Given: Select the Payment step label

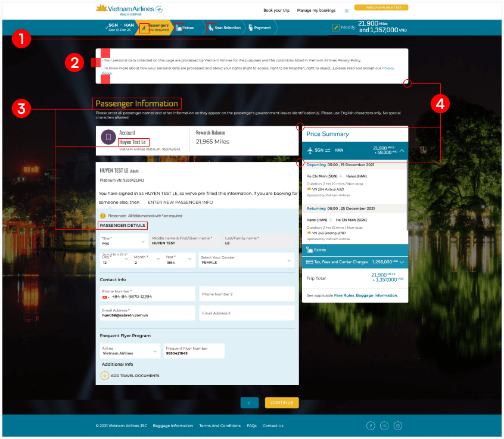Looking at the screenshot, I should click(262, 27).
